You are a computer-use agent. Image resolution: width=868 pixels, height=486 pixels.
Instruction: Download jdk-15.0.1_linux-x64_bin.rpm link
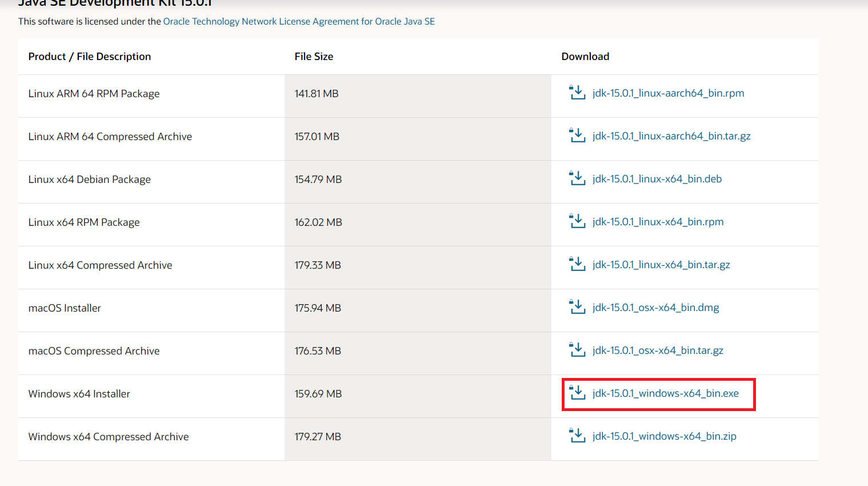658,222
